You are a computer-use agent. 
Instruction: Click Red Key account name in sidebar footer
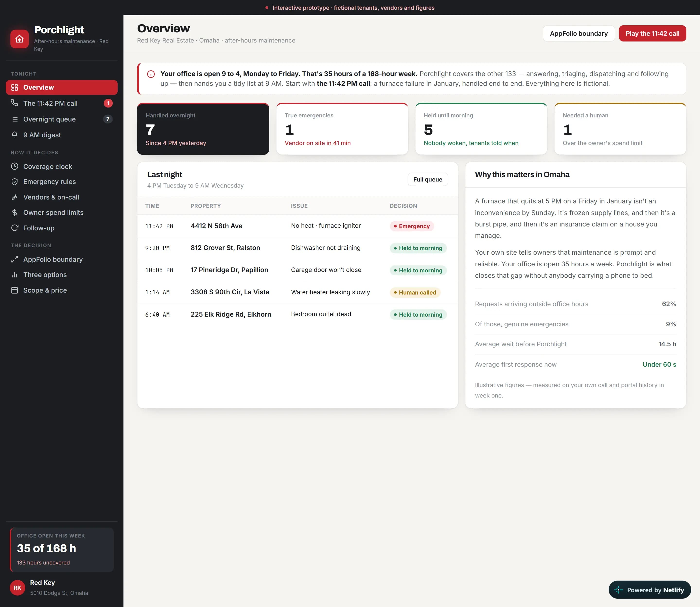pos(42,583)
